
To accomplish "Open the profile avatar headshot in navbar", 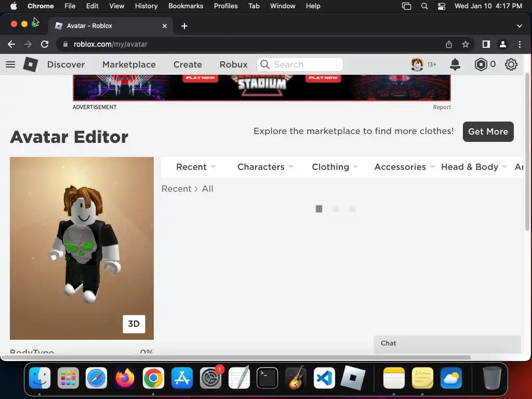I will click(x=417, y=64).
